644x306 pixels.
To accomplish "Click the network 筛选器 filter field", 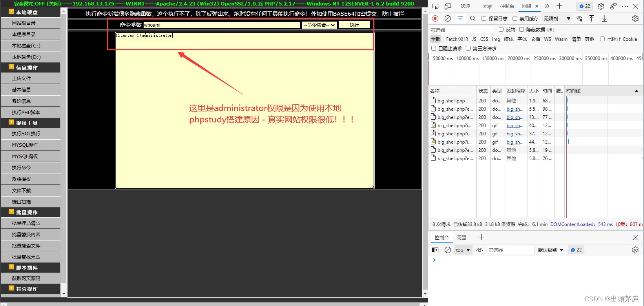I will [x=462, y=30].
